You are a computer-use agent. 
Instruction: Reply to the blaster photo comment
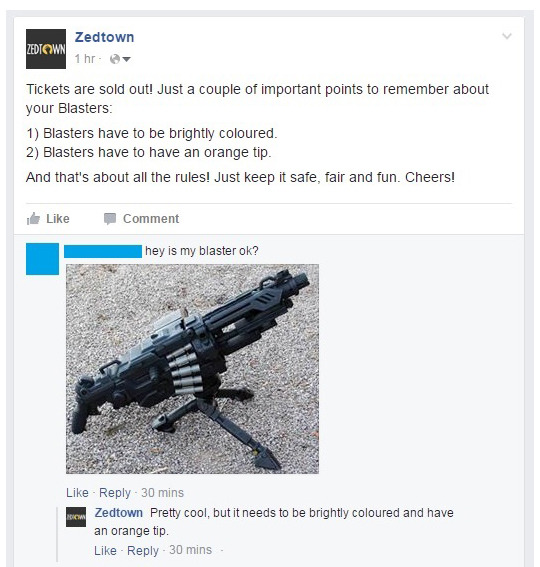pos(115,493)
